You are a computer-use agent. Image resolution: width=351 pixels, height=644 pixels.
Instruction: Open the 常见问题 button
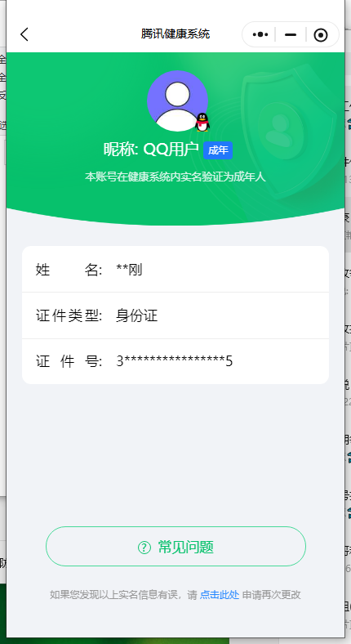[x=176, y=547]
